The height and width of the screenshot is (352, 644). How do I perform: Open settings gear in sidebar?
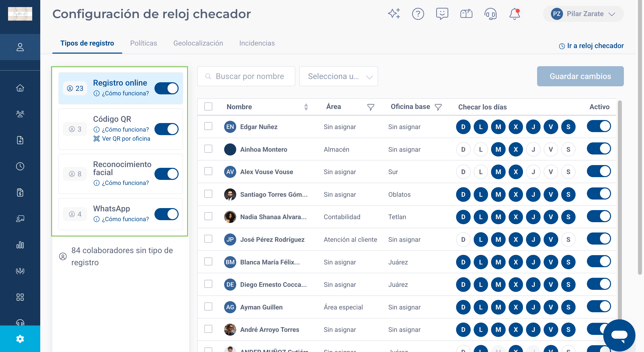pyautogui.click(x=20, y=339)
